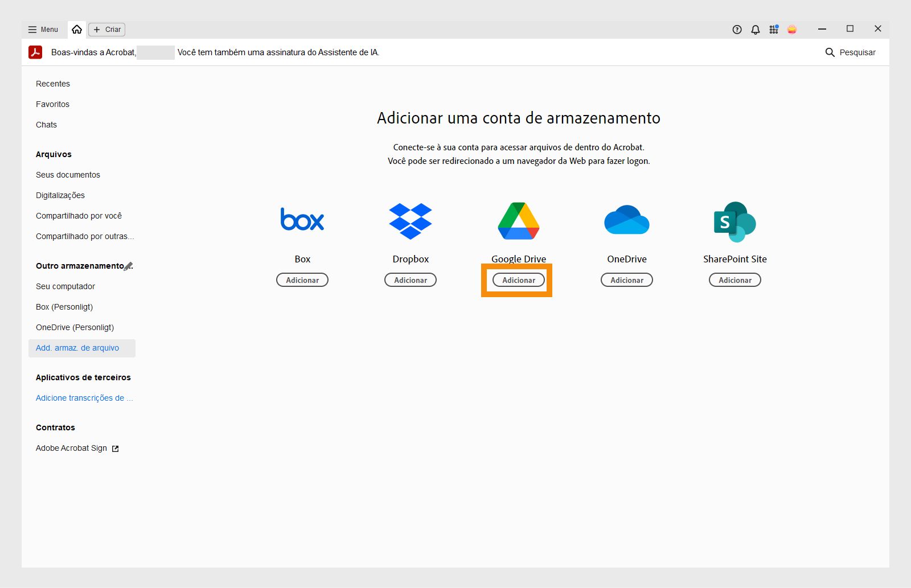Open Seus documentos

(68, 175)
